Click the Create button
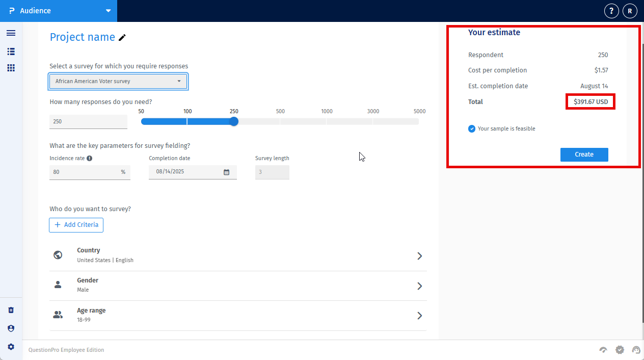 (x=584, y=155)
